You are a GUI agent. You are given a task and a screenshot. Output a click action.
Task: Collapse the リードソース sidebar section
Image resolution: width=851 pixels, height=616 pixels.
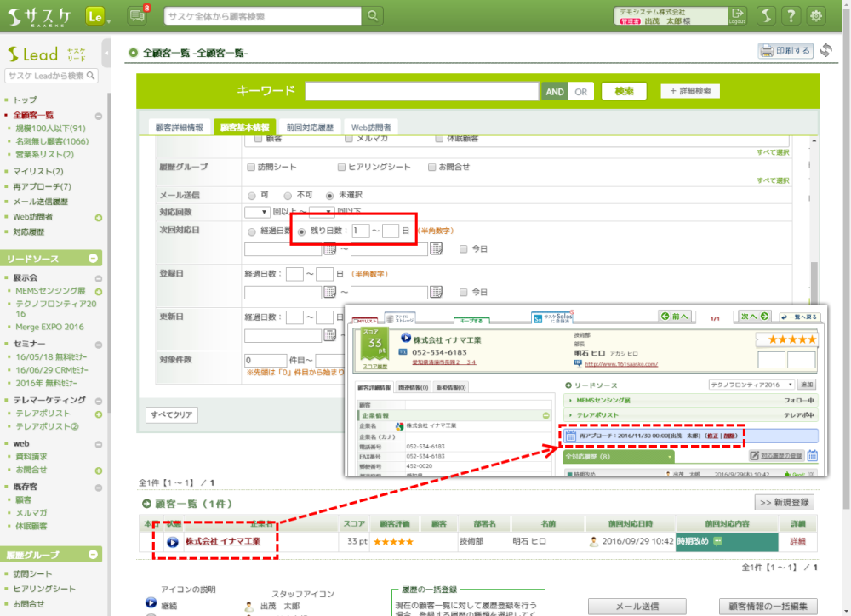tap(94, 259)
